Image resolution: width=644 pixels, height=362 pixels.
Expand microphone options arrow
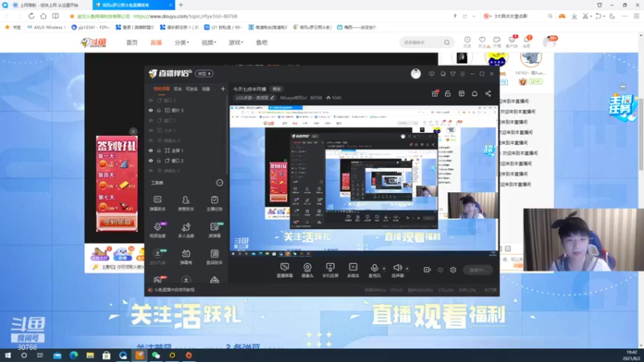coord(384,269)
